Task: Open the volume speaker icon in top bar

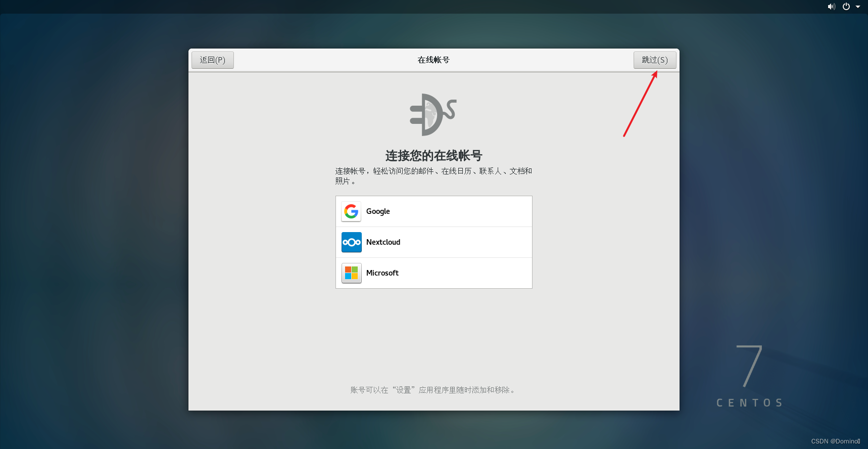Action: 831,7
